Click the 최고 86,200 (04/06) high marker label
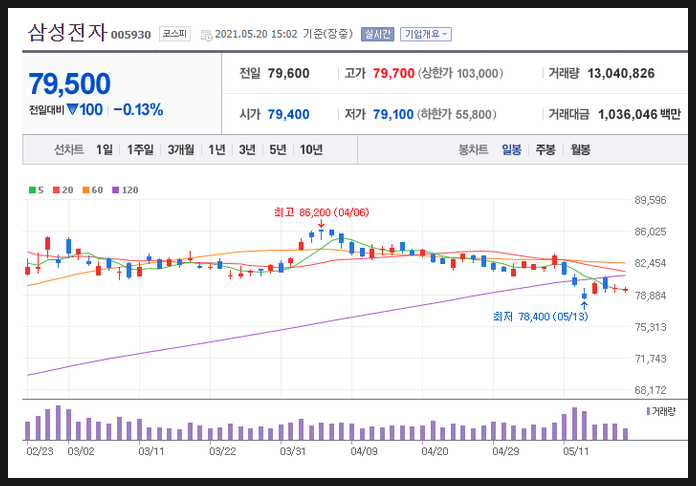Screen dimensions: 696x486 321,213
